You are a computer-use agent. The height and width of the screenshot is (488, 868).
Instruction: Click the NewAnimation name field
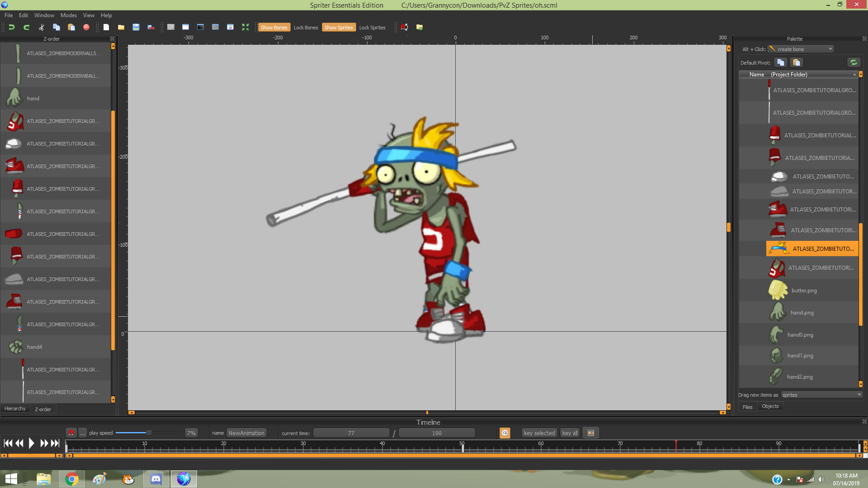point(246,433)
